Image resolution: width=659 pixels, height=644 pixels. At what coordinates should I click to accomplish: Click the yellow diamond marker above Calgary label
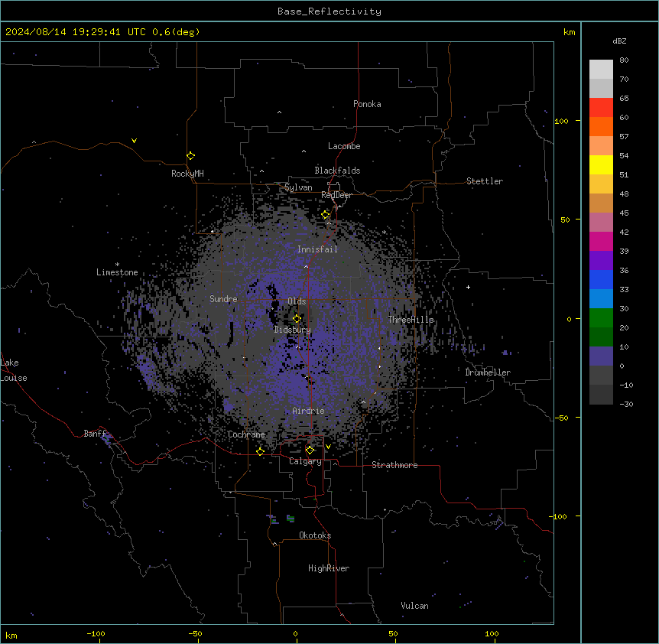coord(310,450)
